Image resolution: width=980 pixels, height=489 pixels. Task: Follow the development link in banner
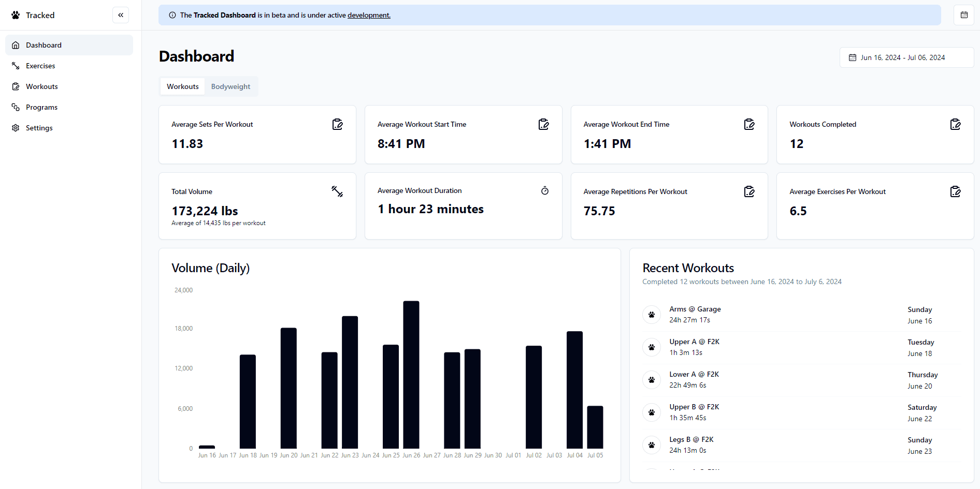coord(369,15)
